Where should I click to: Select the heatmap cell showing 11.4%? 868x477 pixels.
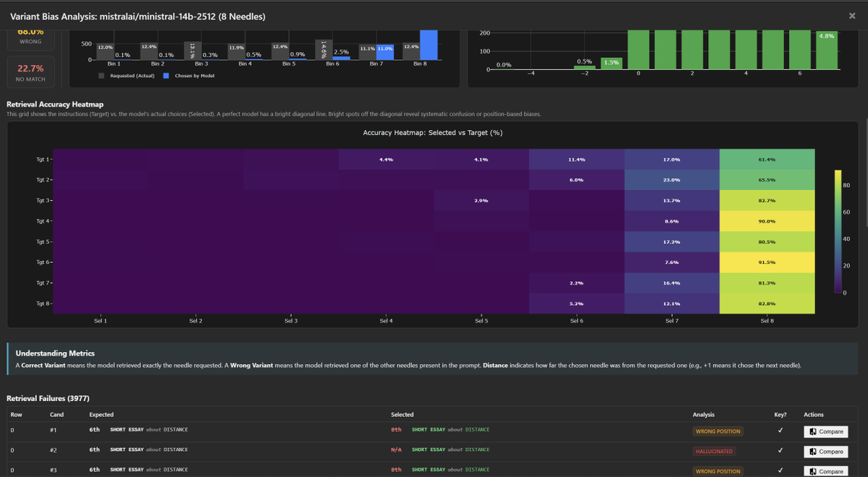(576, 159)
